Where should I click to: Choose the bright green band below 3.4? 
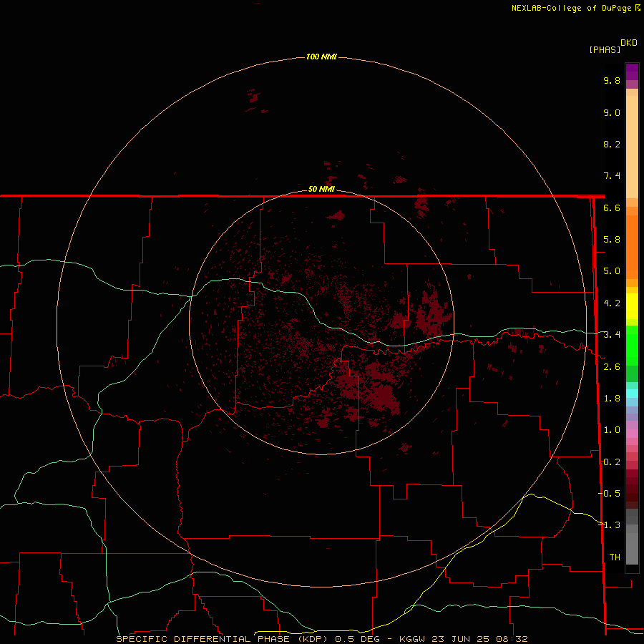[x=632, y=345]
